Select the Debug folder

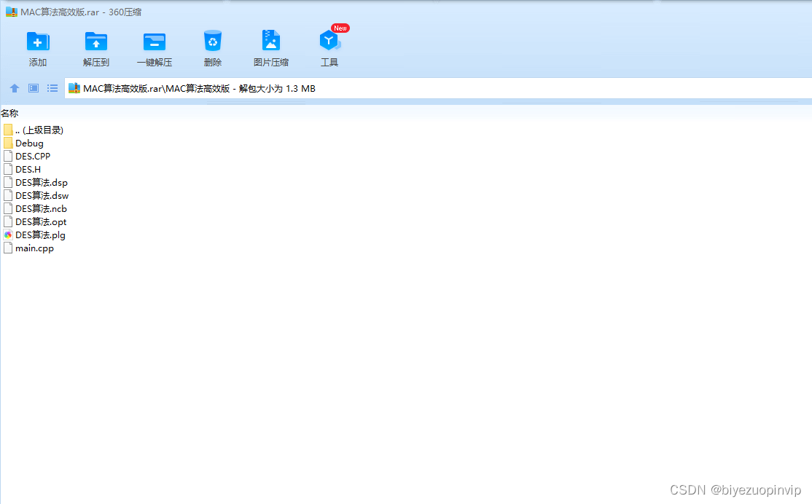pos(23,143)
